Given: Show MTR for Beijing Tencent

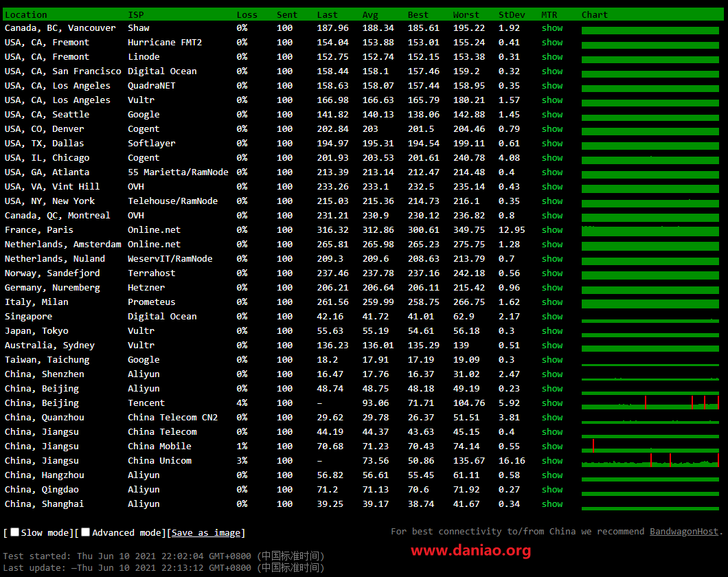Looking at the screenshot, I should [552, 403].
